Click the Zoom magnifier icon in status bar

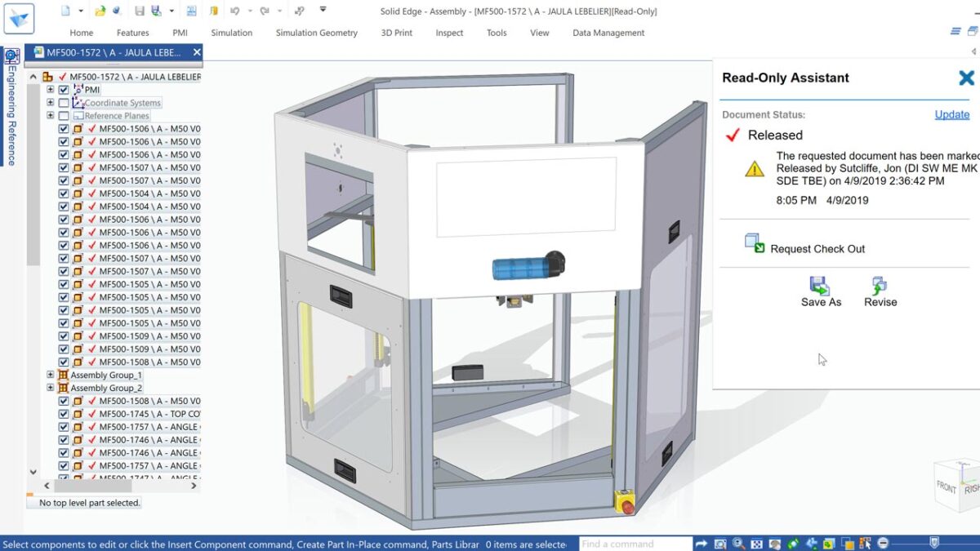(x=738, y=544)
